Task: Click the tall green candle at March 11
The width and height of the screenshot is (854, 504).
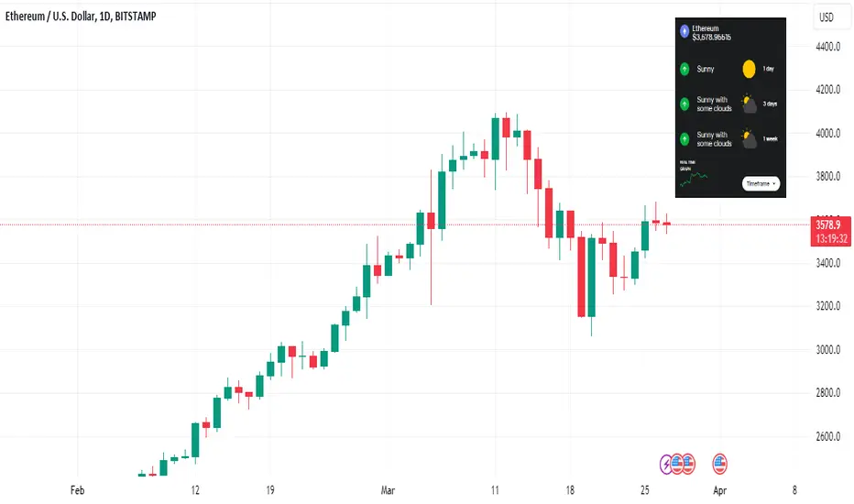Action: (x=495, y=139)
